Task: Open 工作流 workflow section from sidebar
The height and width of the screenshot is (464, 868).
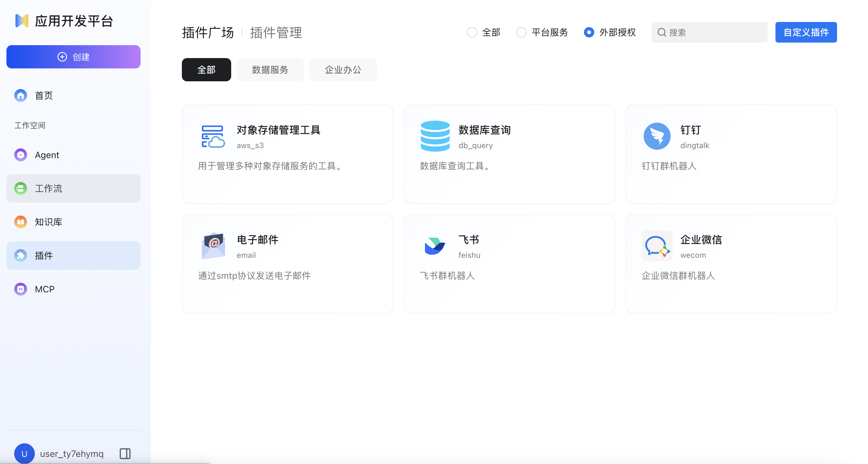Action: coord(21,188)
